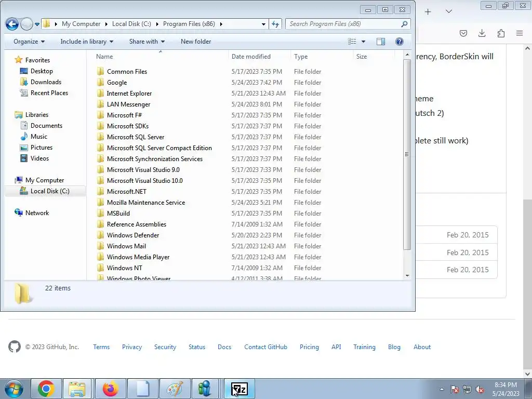Open Desktop in the navigation pane

coord(36,71)
